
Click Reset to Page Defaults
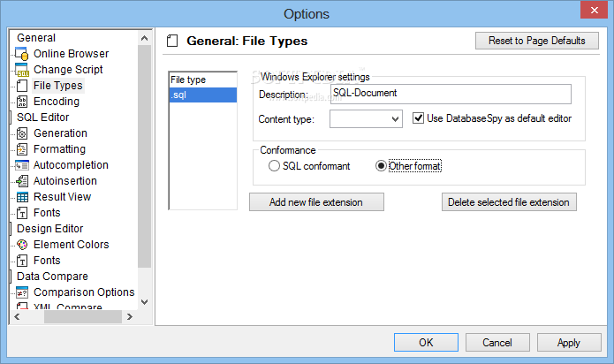coord(537,41)
